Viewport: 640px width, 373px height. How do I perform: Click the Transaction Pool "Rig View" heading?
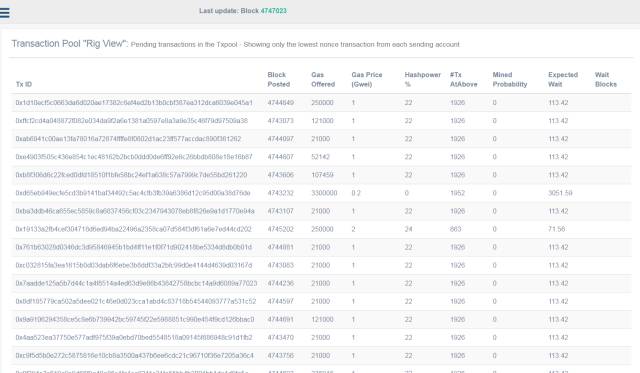(70, 44)
